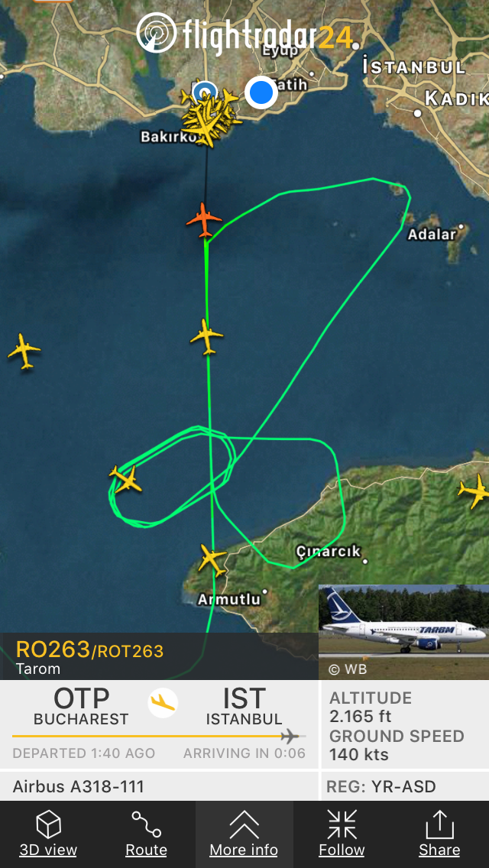This screenshot has width=489, height=868.
Task: Select the red highlighted aircraft
Action: tap(204, 220)
